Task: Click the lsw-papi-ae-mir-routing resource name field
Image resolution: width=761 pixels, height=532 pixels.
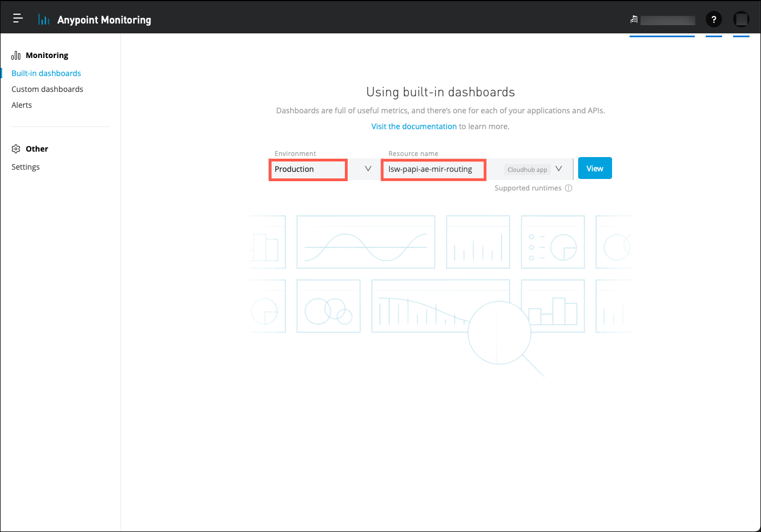Action: tap(433, 170)
